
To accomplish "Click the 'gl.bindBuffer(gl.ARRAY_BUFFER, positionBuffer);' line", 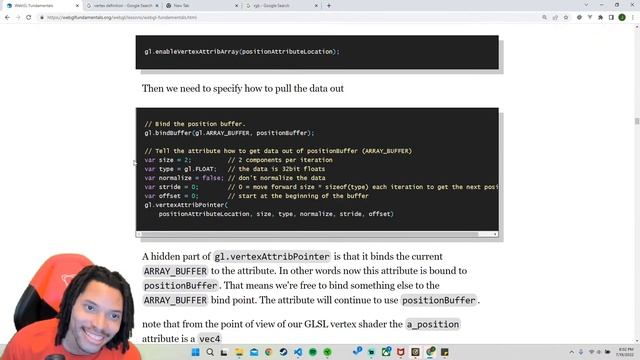I will click(229, 133).
